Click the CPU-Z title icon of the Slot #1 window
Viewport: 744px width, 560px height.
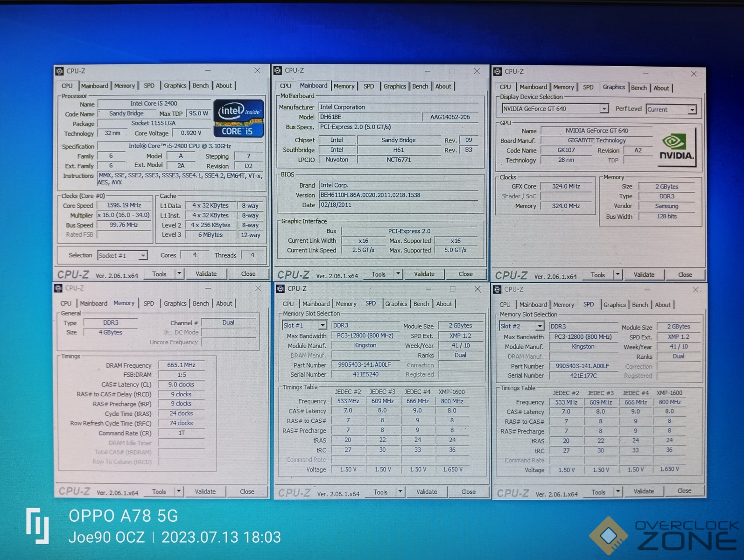pos(281,288)
